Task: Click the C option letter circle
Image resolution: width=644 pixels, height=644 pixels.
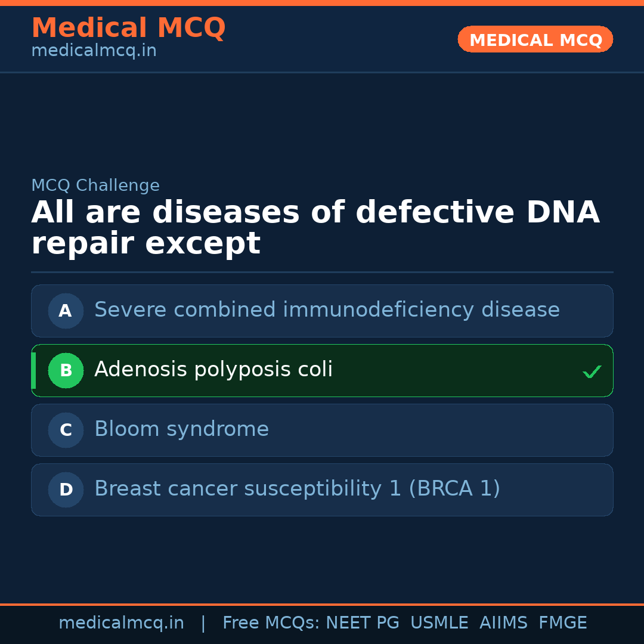Action: [66, 430]
